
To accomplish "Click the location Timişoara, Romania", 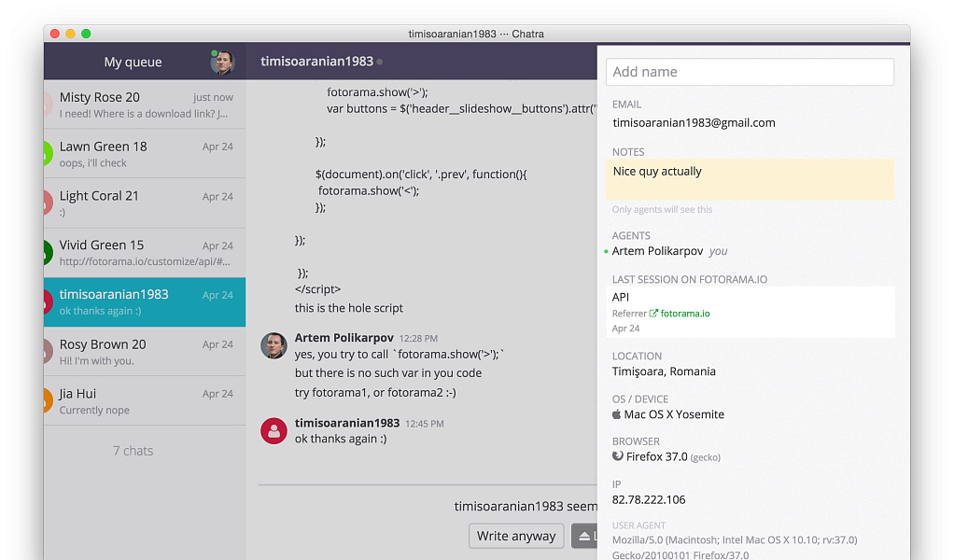I will (664, 371).
